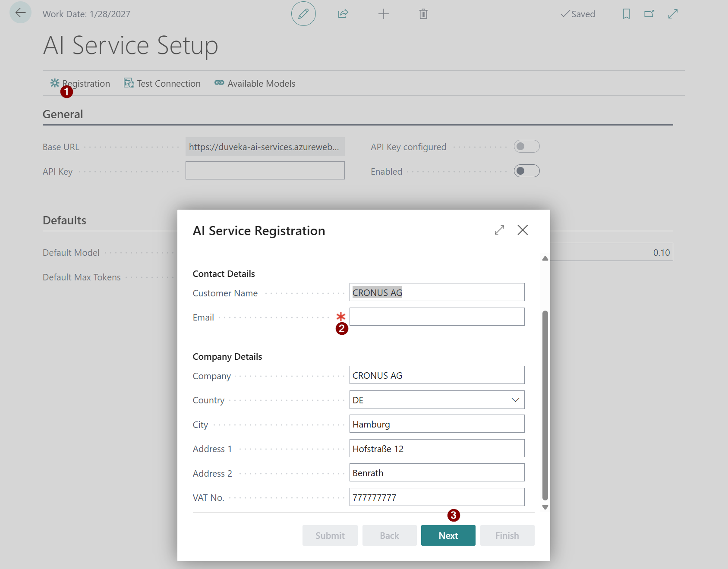Close the AI Service Registration dialog
728x569 pixels.
pyautogui.click(x=523, y=230)
